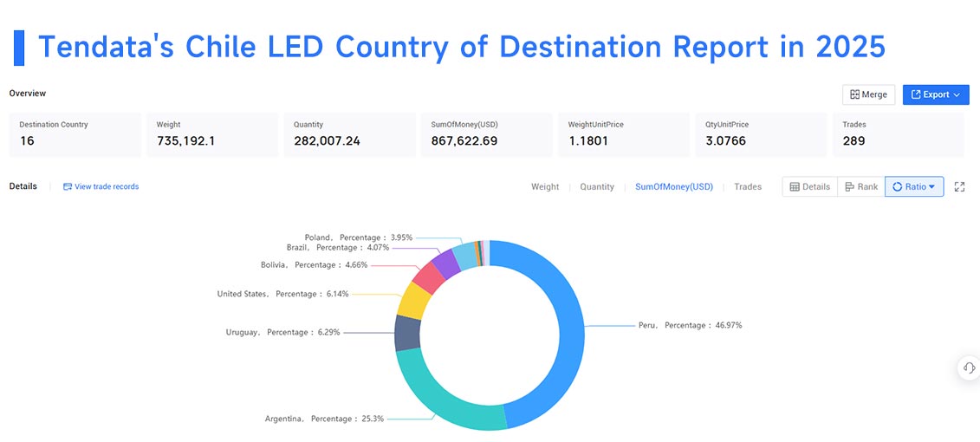This screenshot has width=980, height=442.
Task: Open the Ratio view dropdown
Action: [914, 186]
